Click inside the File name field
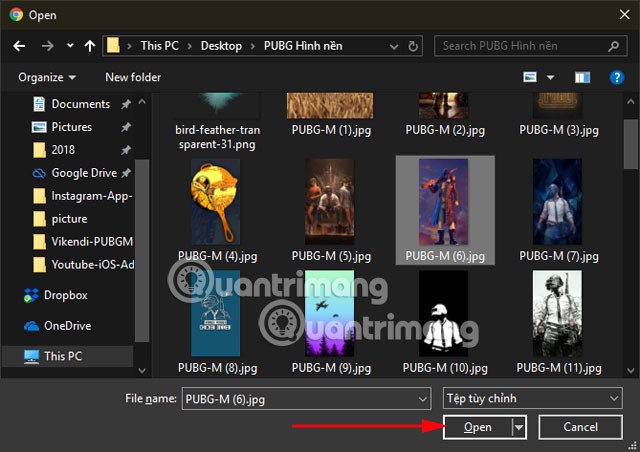 pyautogui.click(x=300, y=398)
